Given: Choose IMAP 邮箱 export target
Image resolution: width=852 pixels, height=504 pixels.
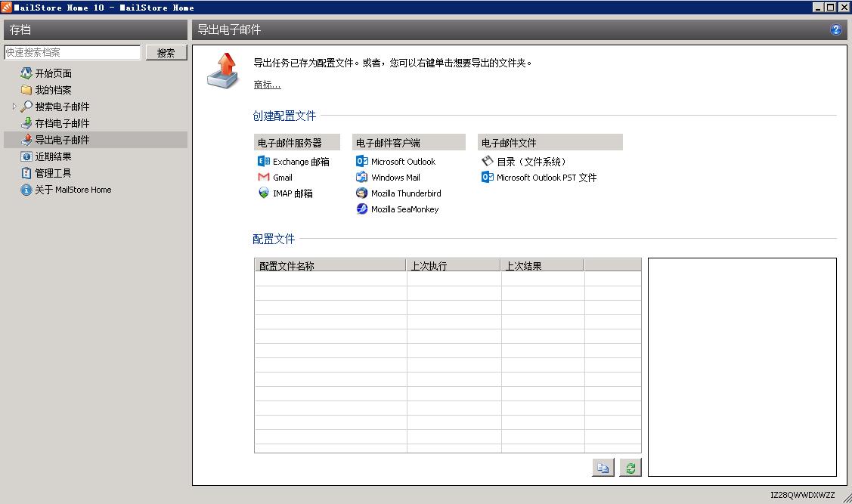Looking at the screenshot, I should click(x=293, y=193).
